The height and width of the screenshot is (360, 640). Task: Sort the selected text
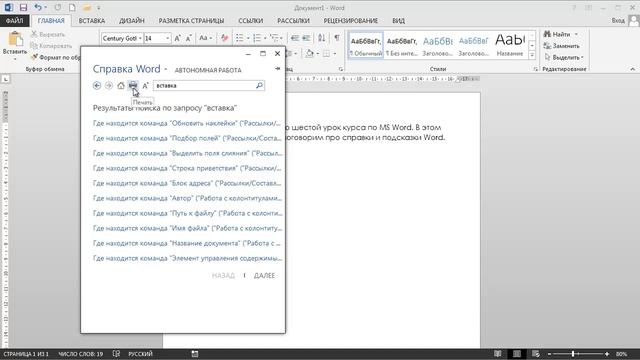pyautogui.click(x=322, y=38)
